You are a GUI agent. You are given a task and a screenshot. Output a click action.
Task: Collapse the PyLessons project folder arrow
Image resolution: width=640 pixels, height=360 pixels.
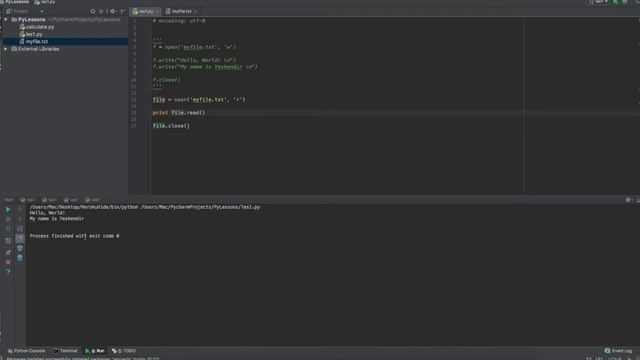click(6, 20)
